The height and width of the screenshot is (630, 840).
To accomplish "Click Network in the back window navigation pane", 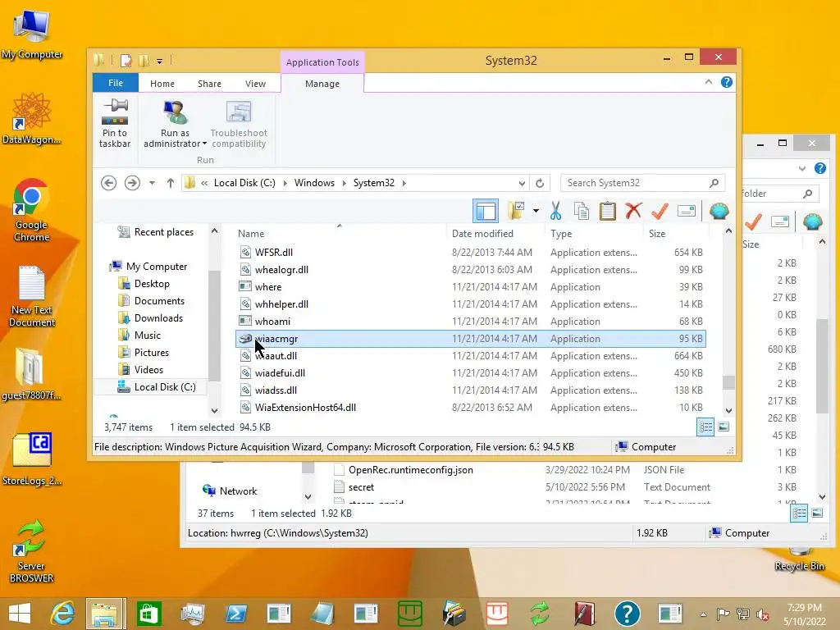I will [238, 491].
